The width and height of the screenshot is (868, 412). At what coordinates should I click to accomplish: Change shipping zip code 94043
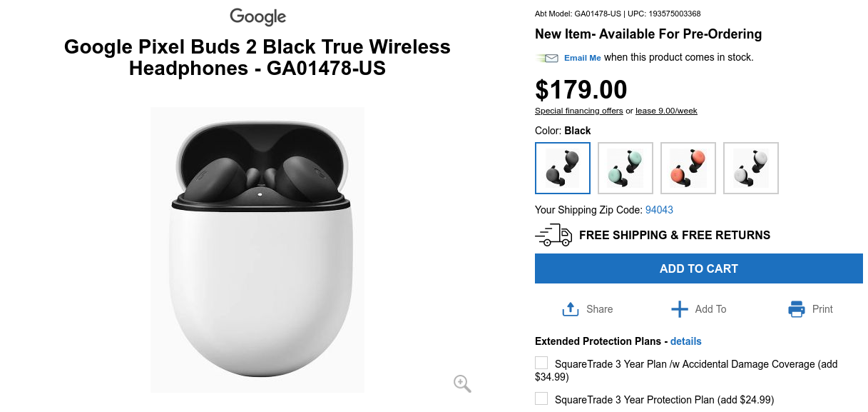tap(659, 210)
